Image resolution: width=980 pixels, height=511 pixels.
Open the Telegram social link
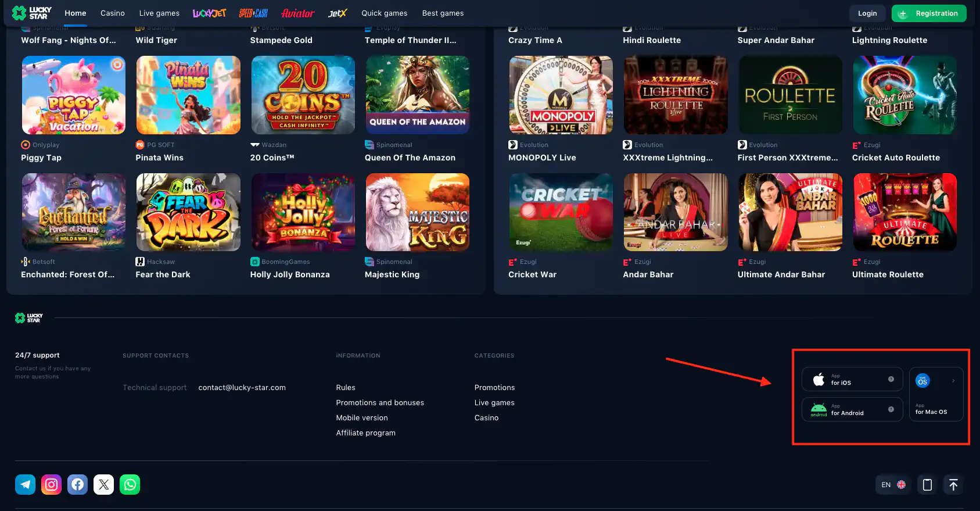25,484
